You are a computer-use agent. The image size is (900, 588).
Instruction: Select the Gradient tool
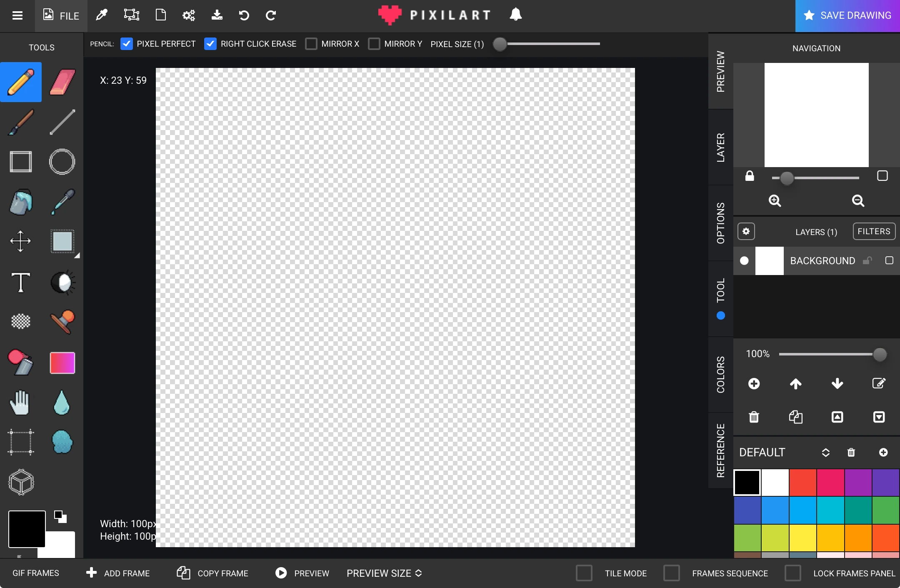click(62, 363)
